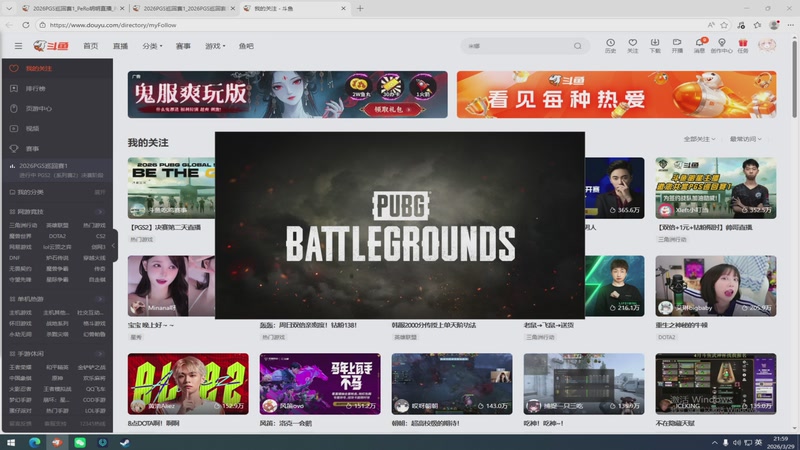Click the 领取礼包 button on the ad banner

[x=392, y=109]
